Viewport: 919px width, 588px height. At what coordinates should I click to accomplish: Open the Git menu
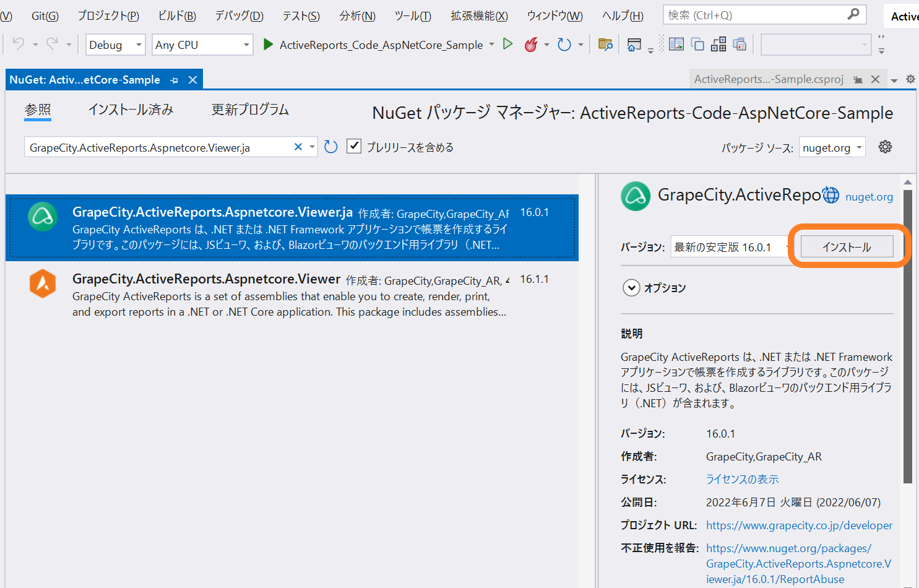tap(45, 15)
